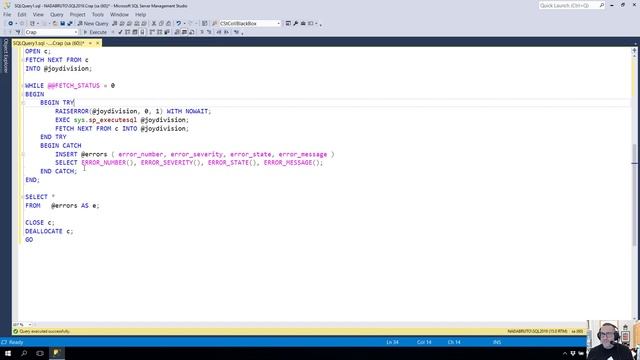Open the standard toolbar overflow options arrow
640x360 pixels.
click(x=320, y=24)
